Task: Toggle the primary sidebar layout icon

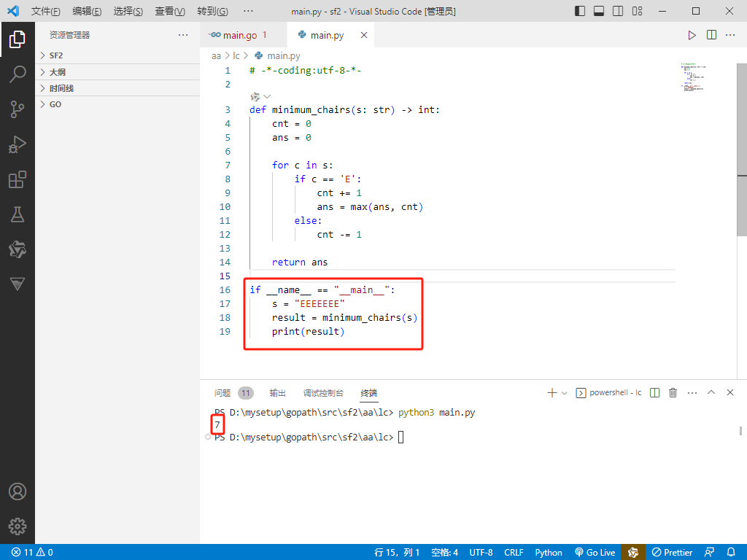Action: [x=580, y=11]
